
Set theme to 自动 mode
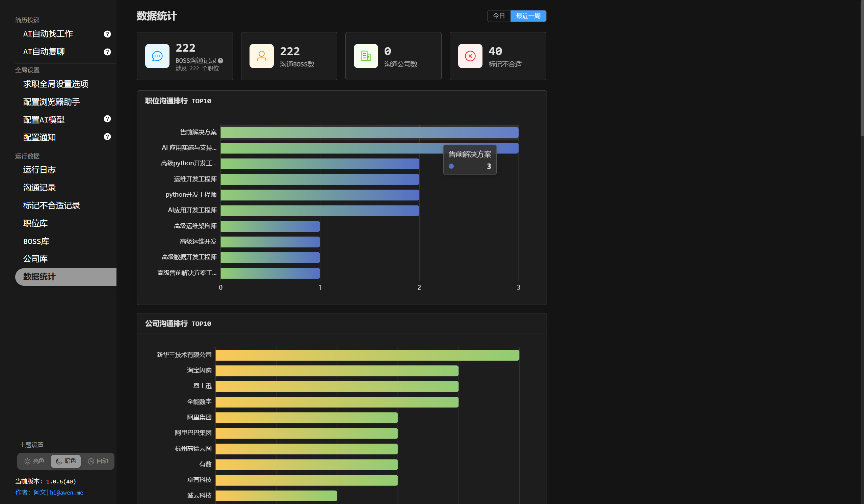[98, 461]
